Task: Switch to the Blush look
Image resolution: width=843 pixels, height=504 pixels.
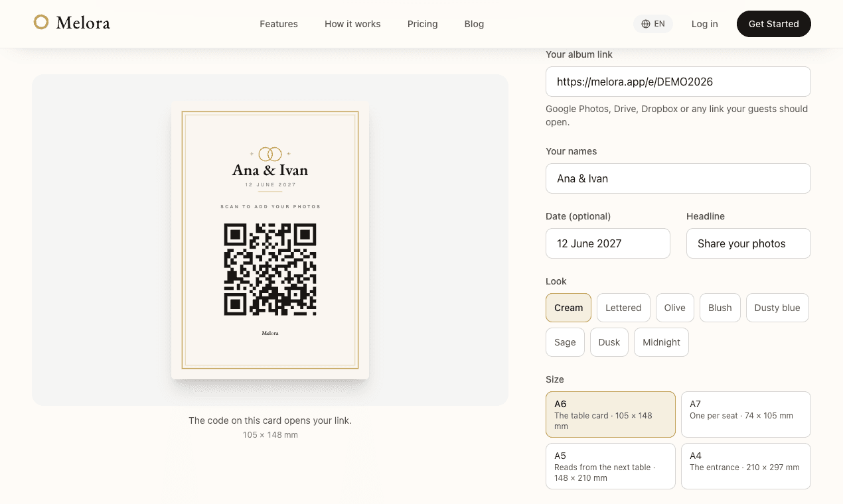Action: pos(720,308)
